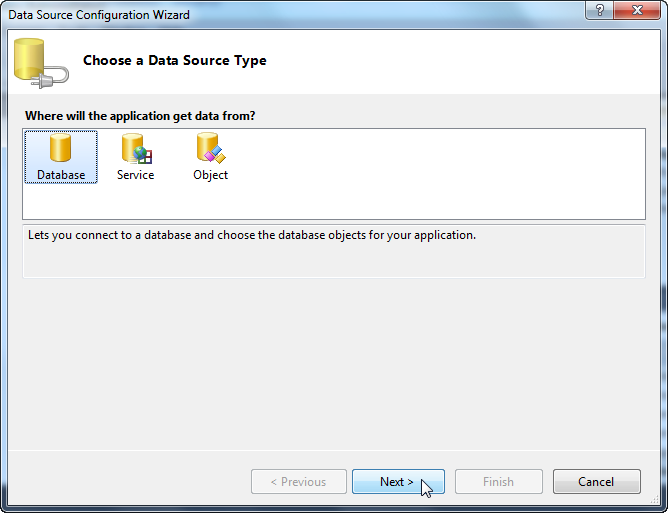The image size is (668, 513).
Task: Open help with the question mark button
Action: click(599, 10)
